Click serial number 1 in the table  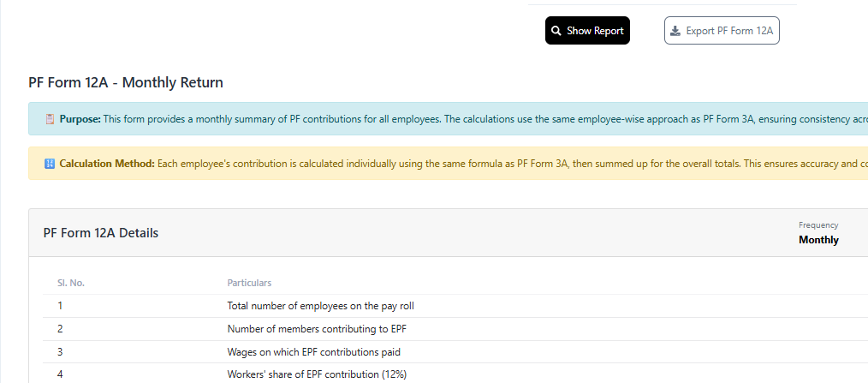[60, 306]
